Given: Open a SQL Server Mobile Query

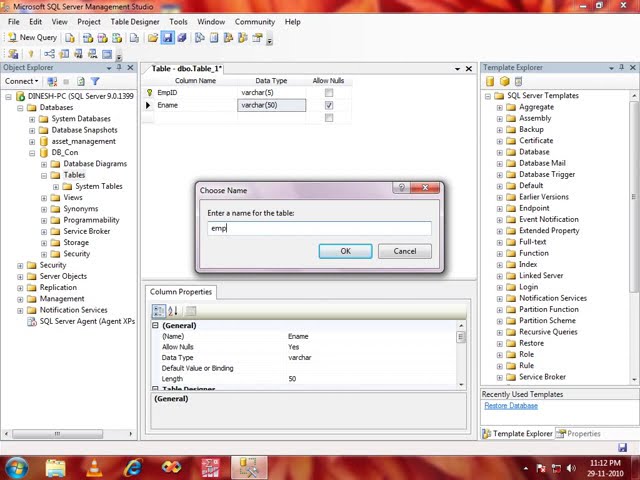Looking at the screenshot, I should click(x=134, y=38).
